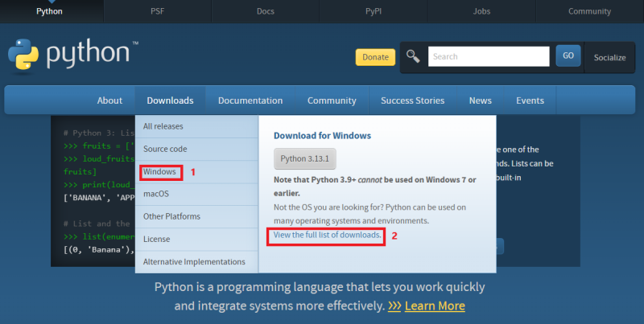The image size is (644, 324).
Task: Open the Docs tab in the top bar
Action: [266, 11]
